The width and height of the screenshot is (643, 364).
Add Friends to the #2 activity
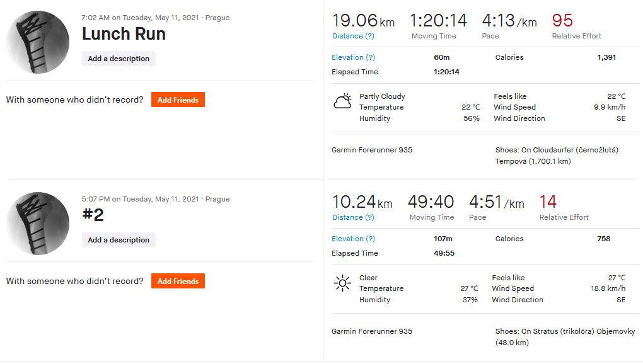click(178, 282)
